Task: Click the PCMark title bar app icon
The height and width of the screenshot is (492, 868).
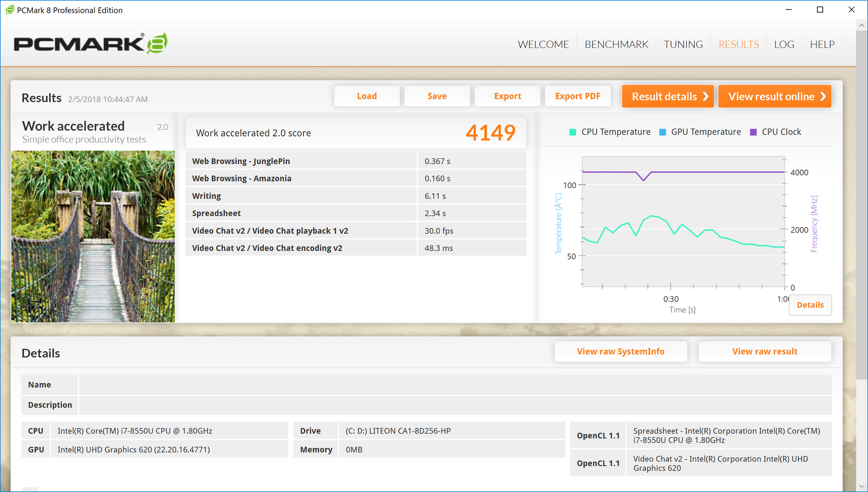Action: point(9,10)
